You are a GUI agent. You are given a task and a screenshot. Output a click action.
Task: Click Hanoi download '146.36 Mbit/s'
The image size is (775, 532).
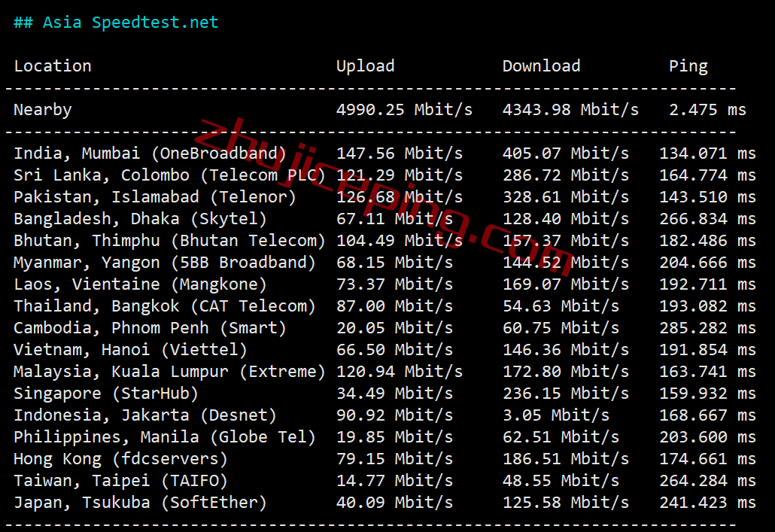(565, 350)
